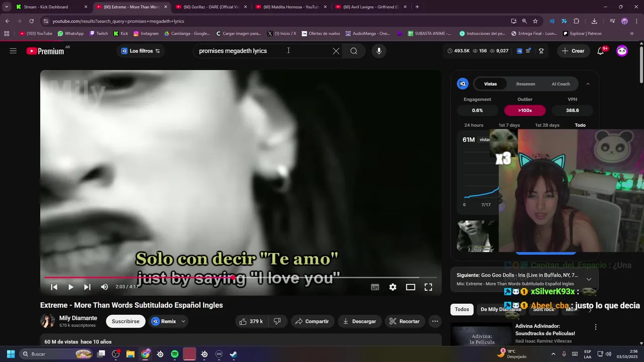Open Mily Diamante channel avatar
This screenshot has width=644, height=362.
click(48, 321)
